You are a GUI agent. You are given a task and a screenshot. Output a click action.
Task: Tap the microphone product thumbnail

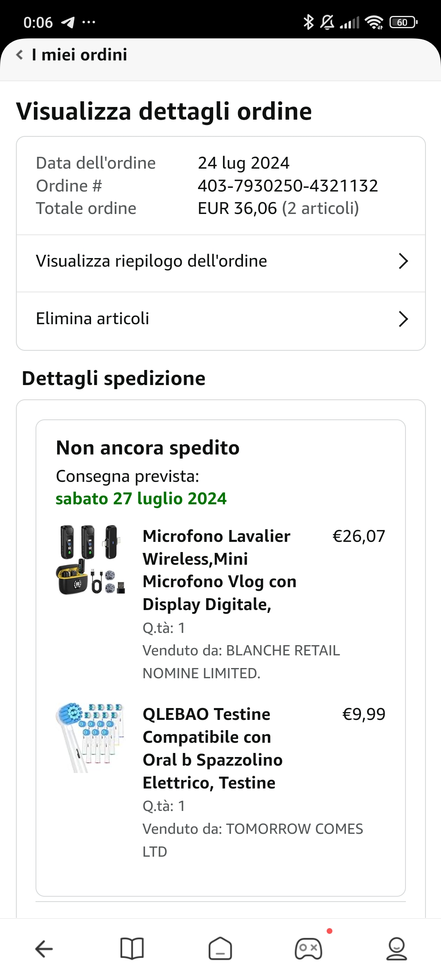pyautogui.click(x=90, y=560)
